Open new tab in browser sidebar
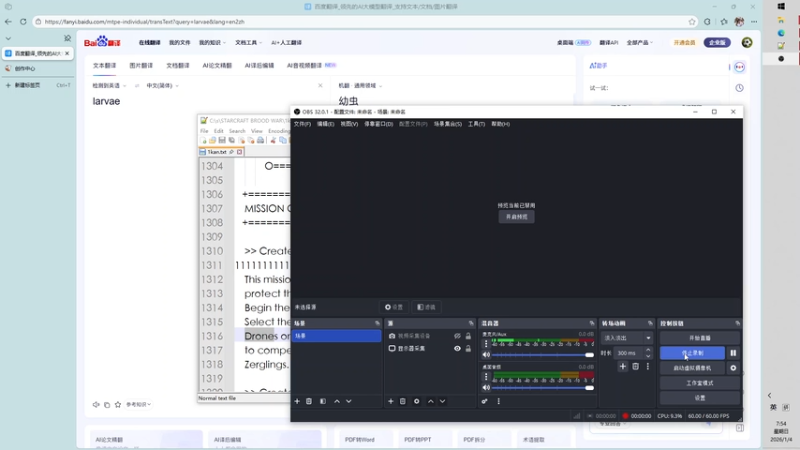The width and height of the screenshot is (800, 450). [x=37, y=85]
